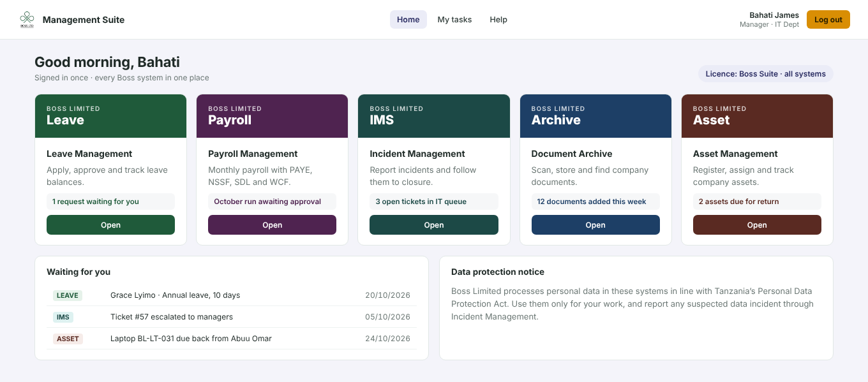Open Payroll Management system
Screen dimensions: 868x382
coord(272,225)
